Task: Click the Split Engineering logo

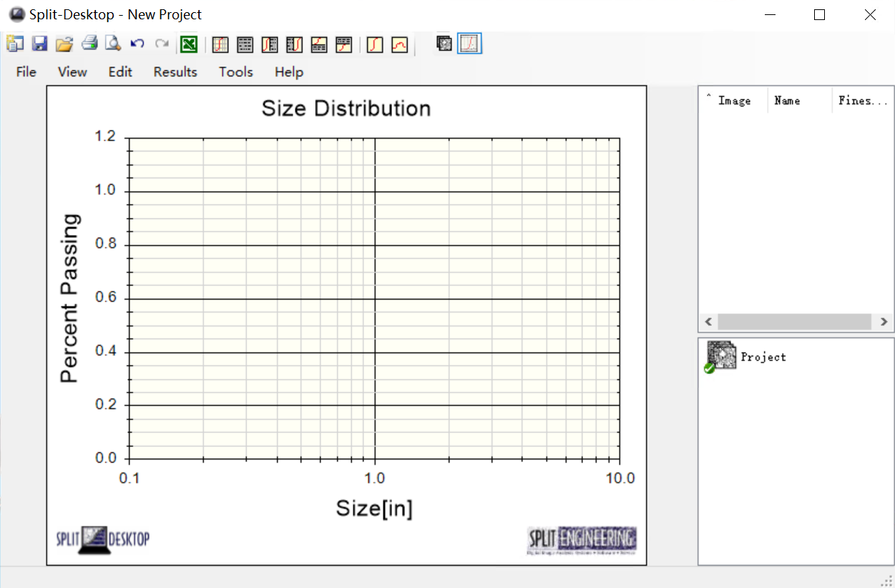Action: (582, 541)
